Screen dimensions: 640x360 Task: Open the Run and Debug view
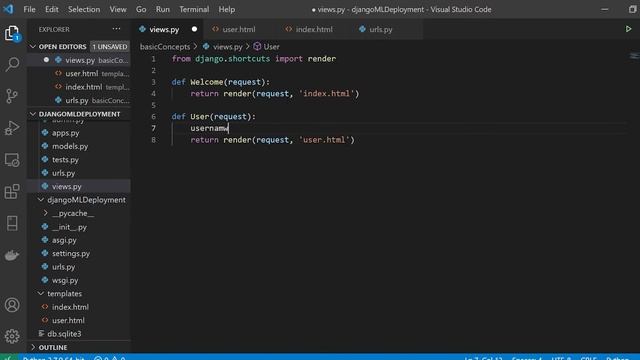click(x=12, y=128)
